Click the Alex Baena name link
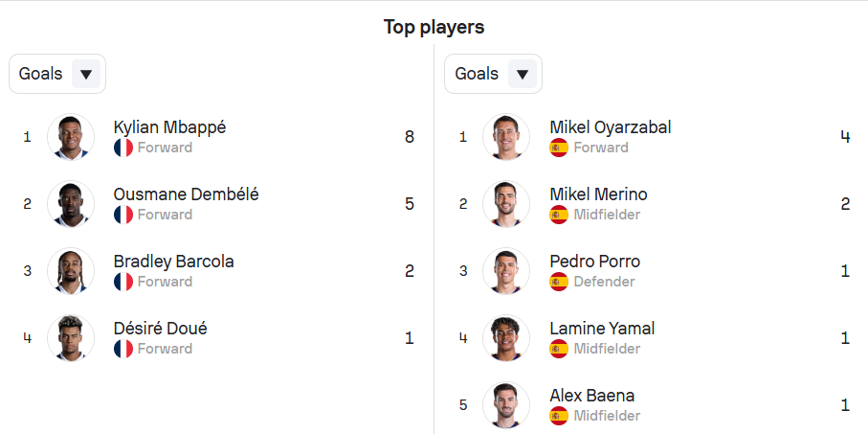The width and height of the screenshot is (868, 434). point(592,396)
